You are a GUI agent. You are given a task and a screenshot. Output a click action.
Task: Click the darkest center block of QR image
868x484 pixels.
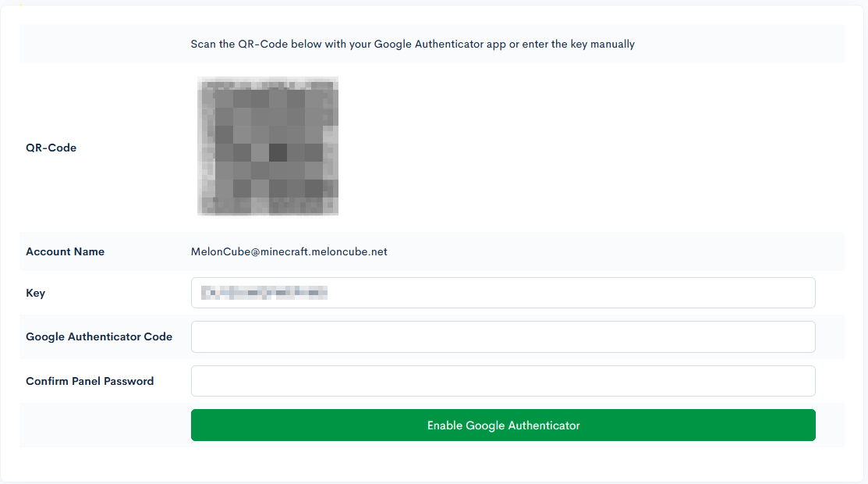pyautogui.click(x=278, y=151)
